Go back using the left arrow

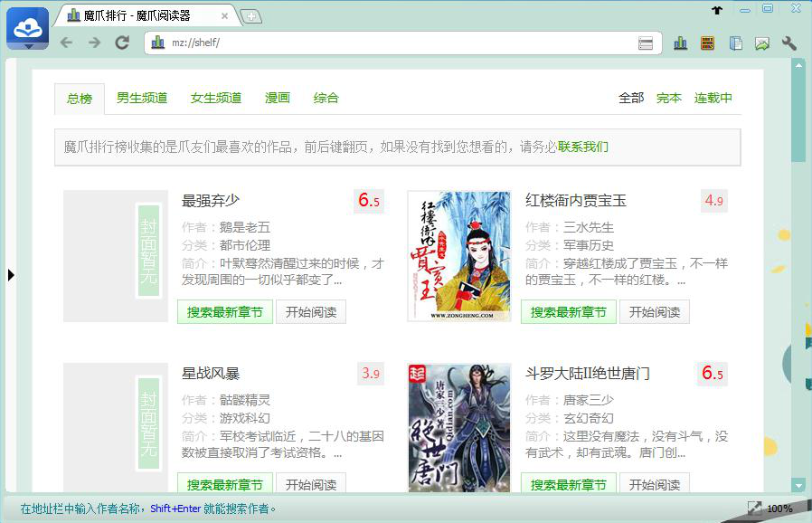[66, 43]
